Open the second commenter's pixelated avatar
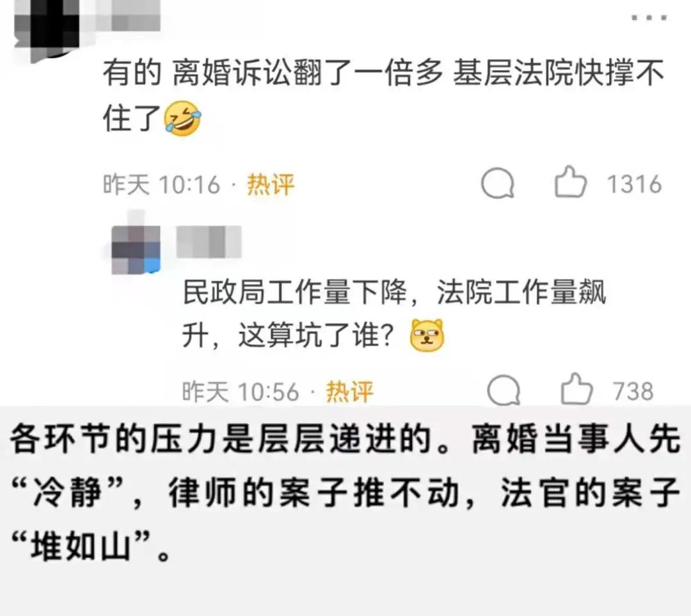This screenshot has width=691, height=616. point(136,249)
